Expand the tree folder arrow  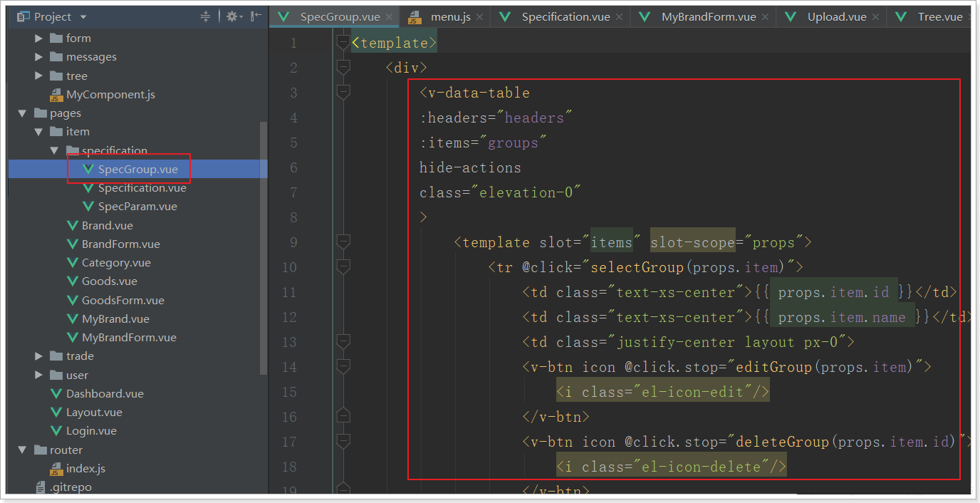click(39, 76)
